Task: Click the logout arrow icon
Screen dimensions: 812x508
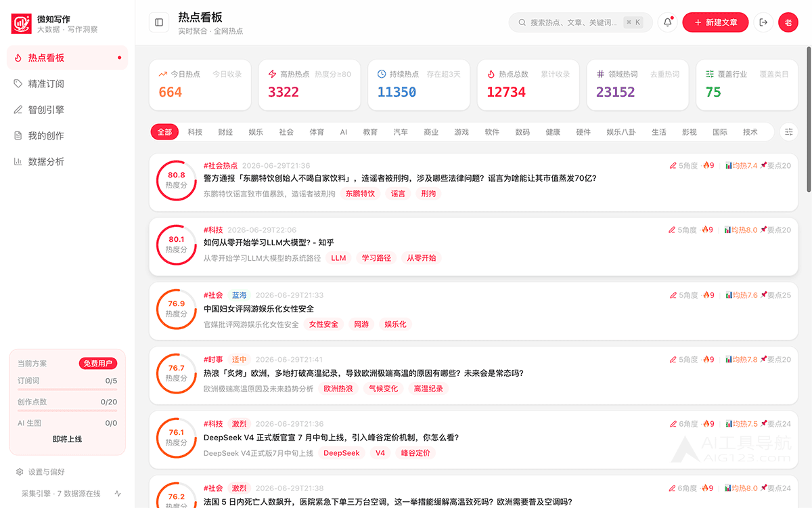Action: [x=763, y=22]
